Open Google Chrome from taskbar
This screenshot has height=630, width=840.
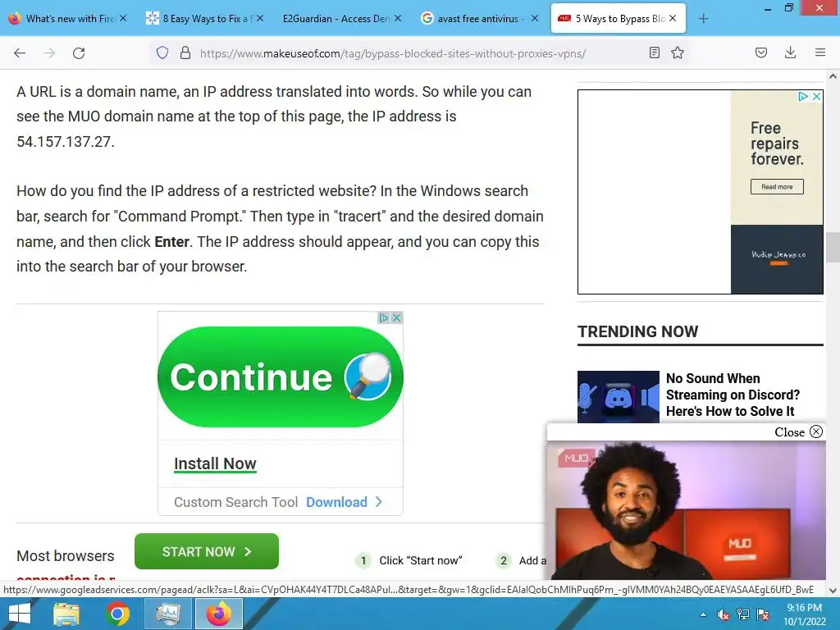point(117,614)
